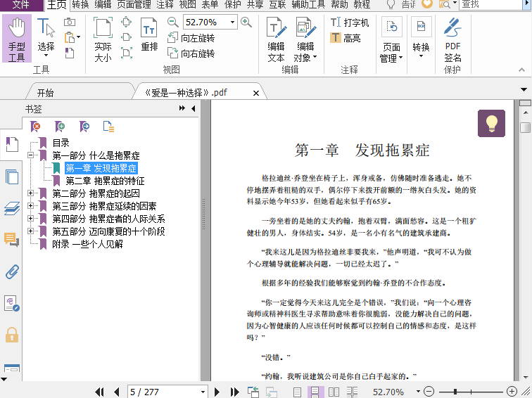Open the 视图 (View) ribbon tab

(187, 4)
